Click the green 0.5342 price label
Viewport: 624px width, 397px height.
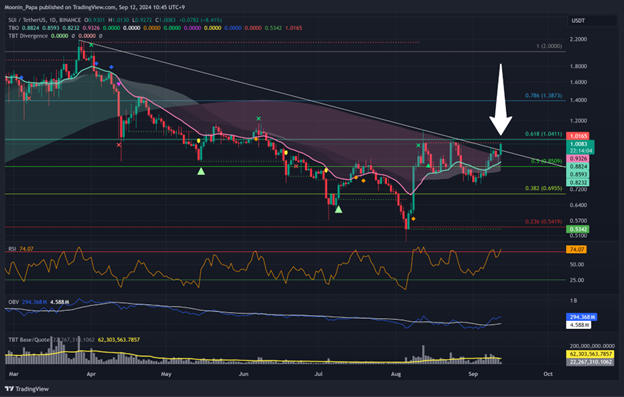point(578,229)
